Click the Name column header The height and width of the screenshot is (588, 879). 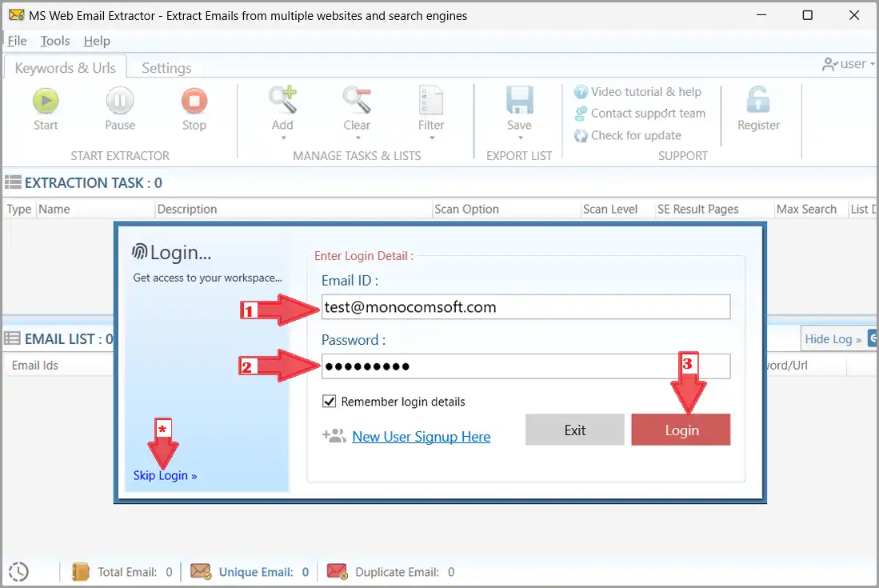[96, 209]
